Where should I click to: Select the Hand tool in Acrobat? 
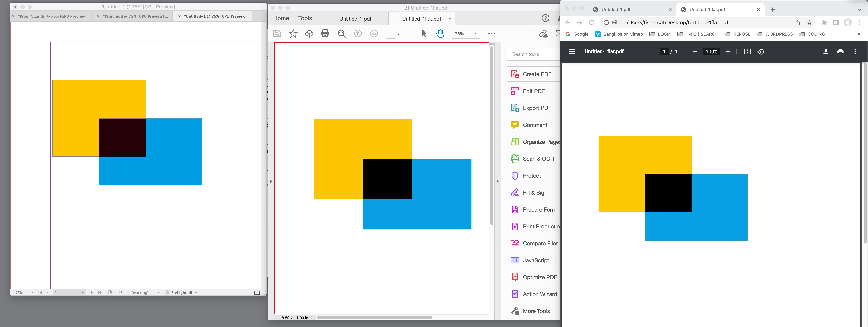click(x=440, y=33)
